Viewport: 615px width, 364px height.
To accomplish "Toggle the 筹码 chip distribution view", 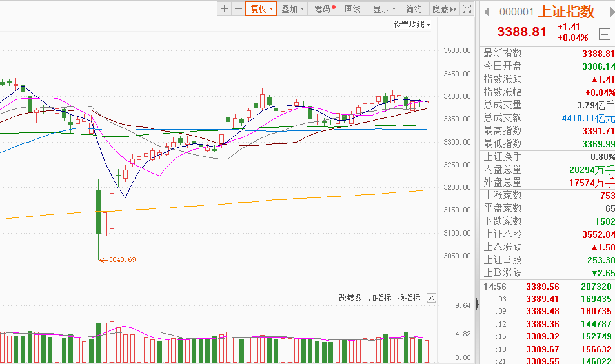I will [325, 9].
